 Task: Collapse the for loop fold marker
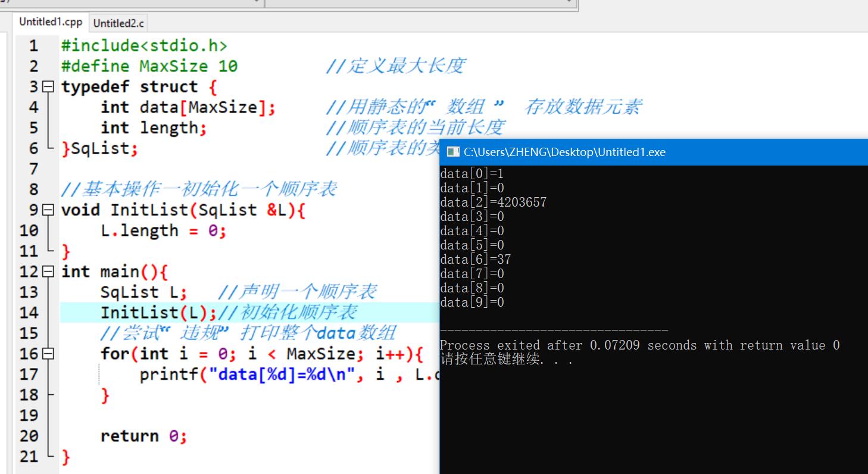(x=49, y=354)
